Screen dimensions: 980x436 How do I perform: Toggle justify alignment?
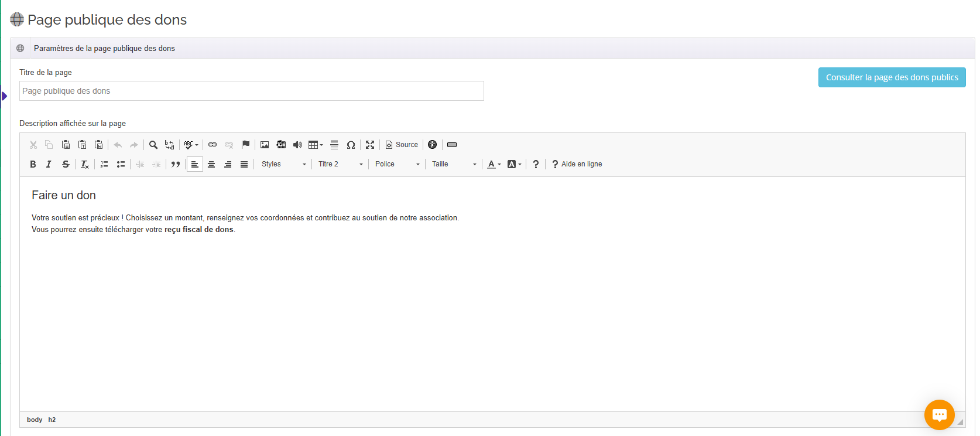(x=244, y=164)
